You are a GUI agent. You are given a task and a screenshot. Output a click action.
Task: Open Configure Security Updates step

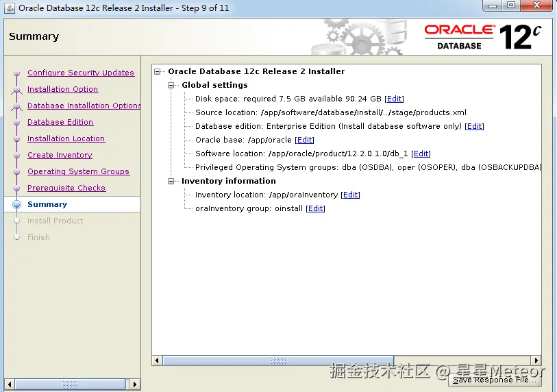(x=81, y=73)
